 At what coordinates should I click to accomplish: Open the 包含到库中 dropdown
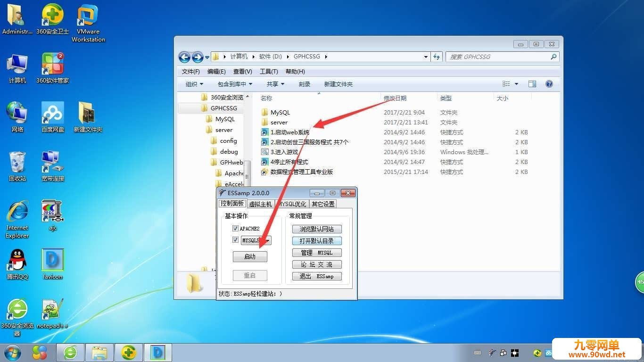pos(235,84)
